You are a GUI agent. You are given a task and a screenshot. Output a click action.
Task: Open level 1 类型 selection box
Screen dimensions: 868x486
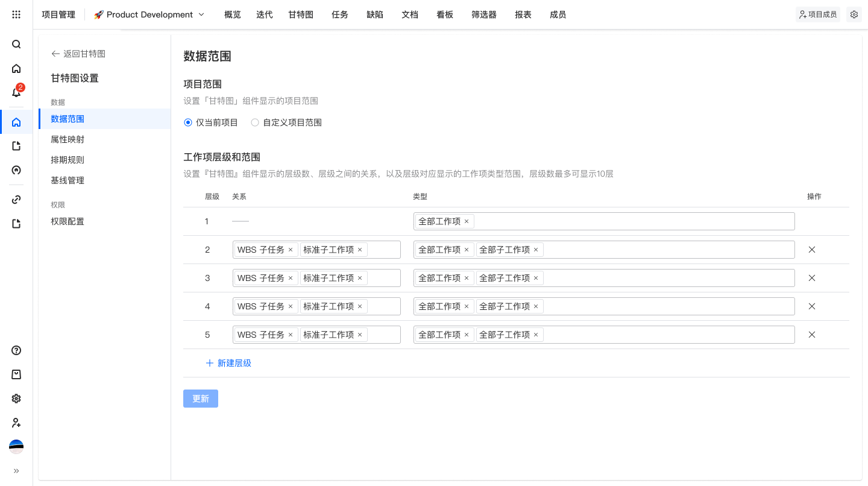coord(604,221)
